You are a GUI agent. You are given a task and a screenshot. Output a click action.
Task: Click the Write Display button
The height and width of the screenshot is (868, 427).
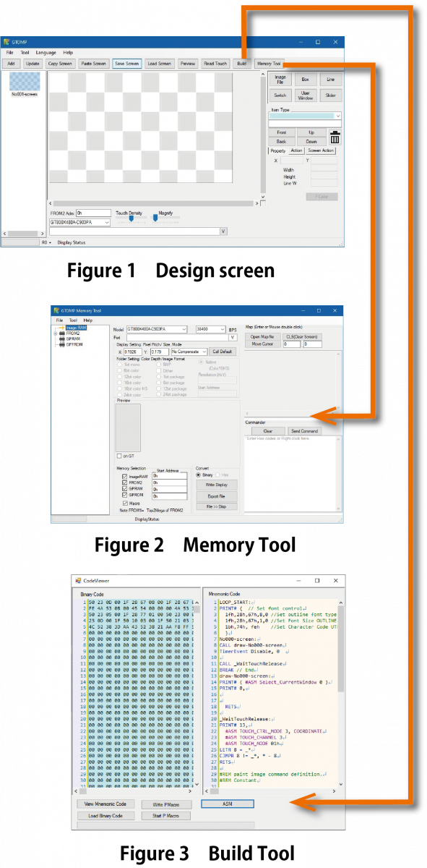pos(216,485)
